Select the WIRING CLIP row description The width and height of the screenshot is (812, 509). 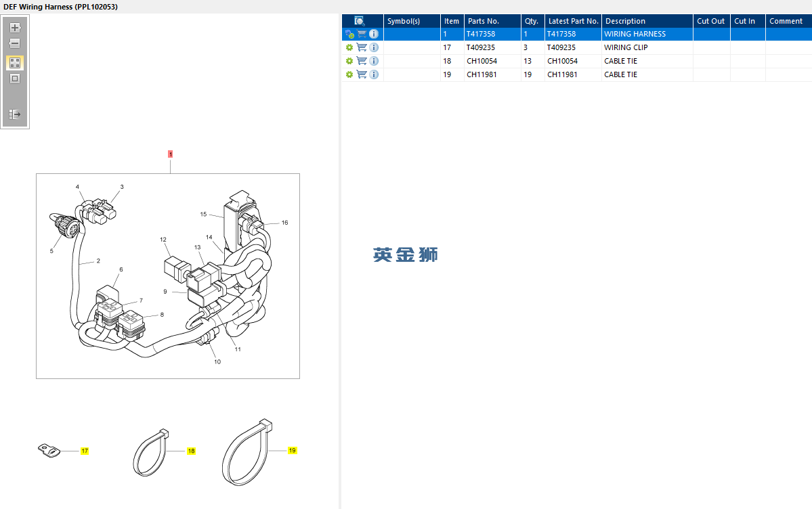point(626,47)
